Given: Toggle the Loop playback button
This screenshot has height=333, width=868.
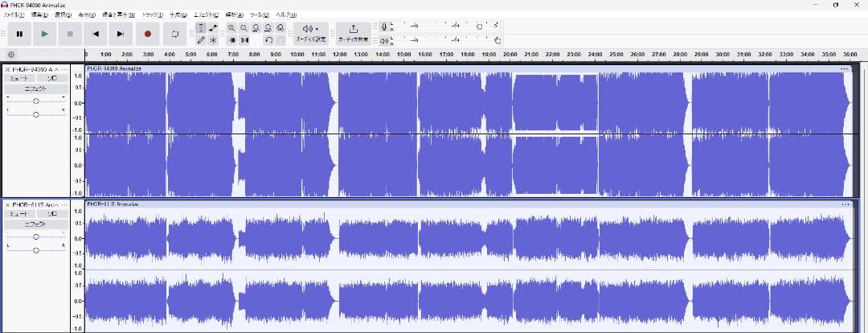Looking at the screenshot, I should 175,34.
